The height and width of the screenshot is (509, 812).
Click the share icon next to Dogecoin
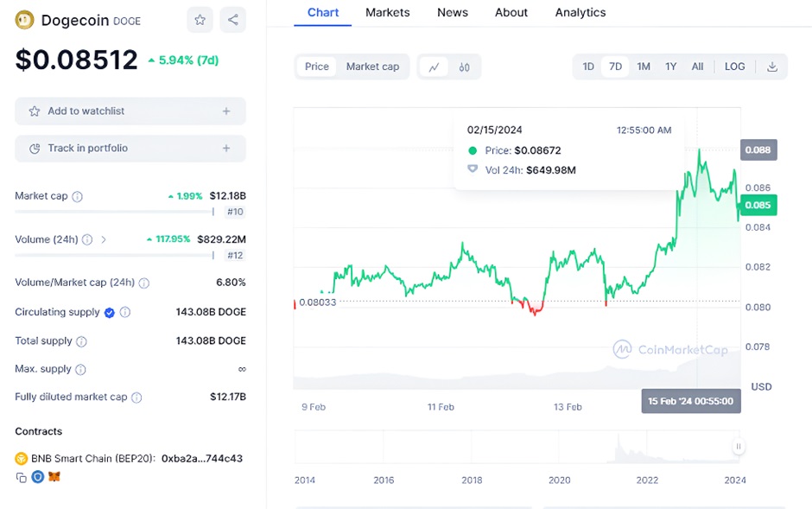[232, 20]
